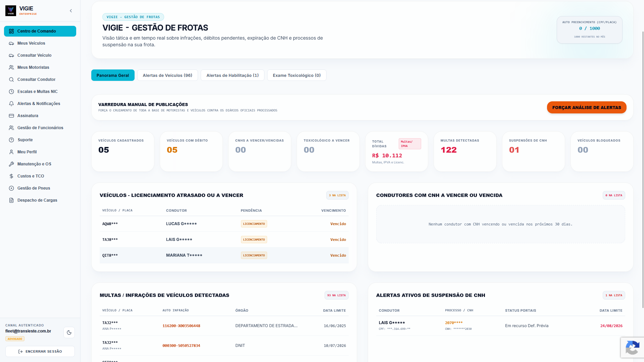Click the Assinatura card icon

11,116
